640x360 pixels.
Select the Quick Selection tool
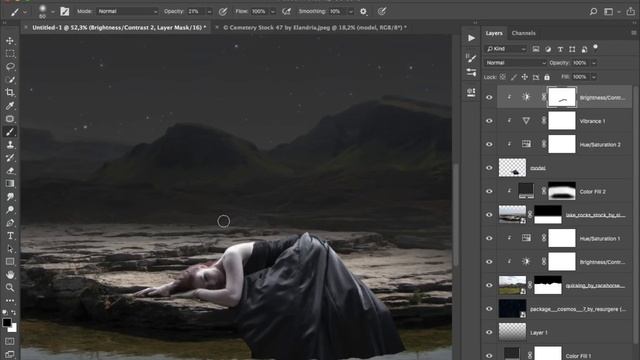(10, 80)
